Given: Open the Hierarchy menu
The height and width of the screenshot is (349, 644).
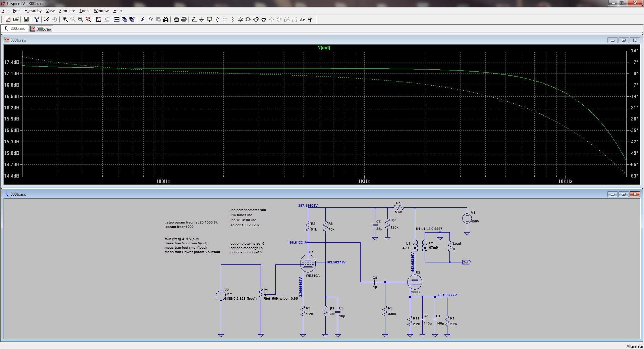Looking at the screenshot, I should [33, 11].
